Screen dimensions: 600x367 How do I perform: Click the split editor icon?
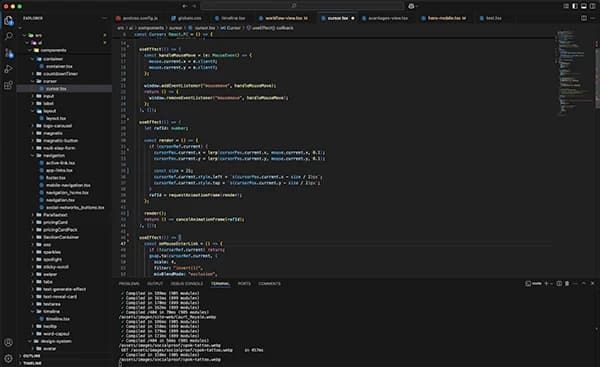click(584, 18)
